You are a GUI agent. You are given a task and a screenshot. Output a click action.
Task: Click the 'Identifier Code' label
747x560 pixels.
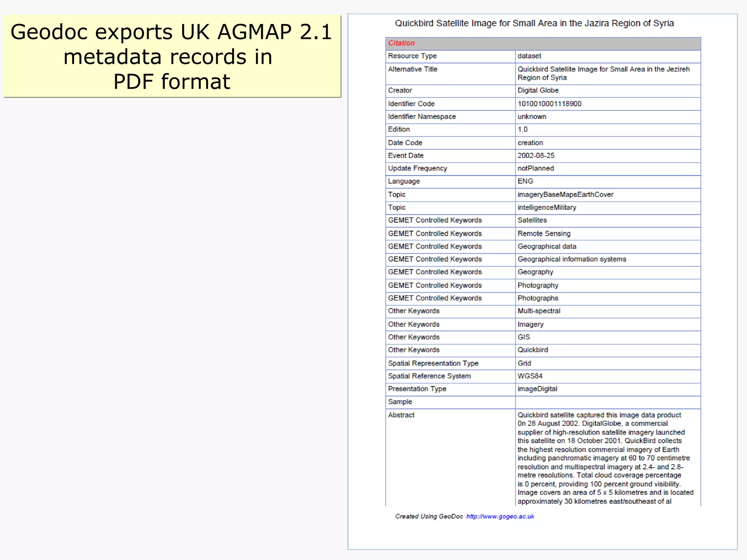411,104
